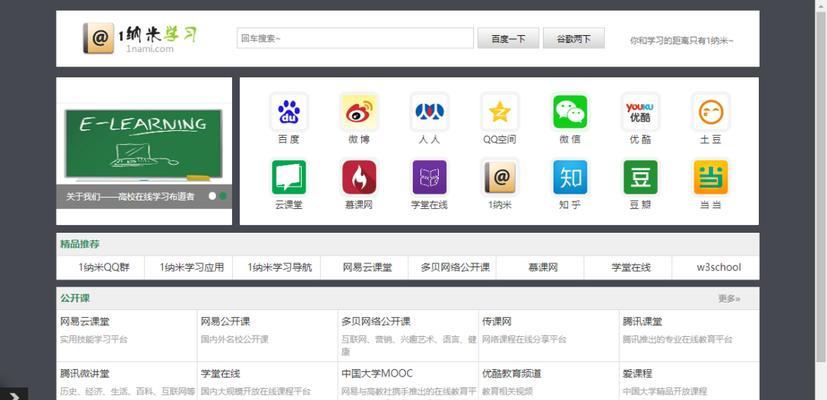Screen dimensions: 827x400
Task: Click the 腾讯推出的专业在线教育平台 description
Action: coord(677,339)
